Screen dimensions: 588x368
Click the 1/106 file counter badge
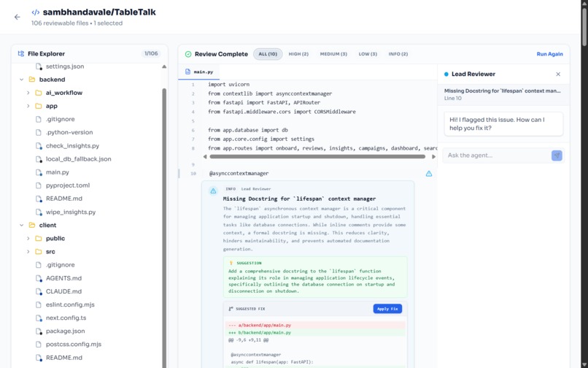tap(151, 54)
